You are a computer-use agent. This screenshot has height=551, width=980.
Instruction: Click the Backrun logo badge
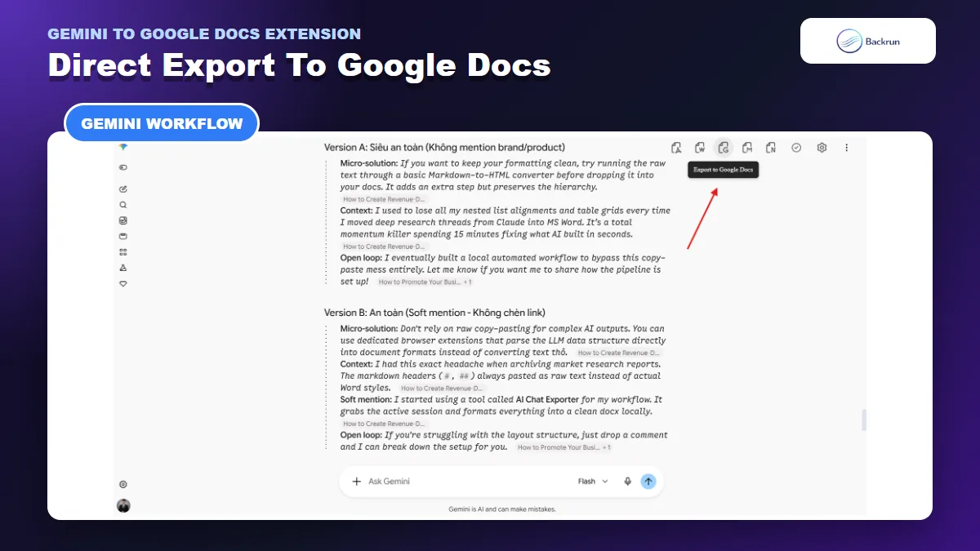tap(868, 41)
